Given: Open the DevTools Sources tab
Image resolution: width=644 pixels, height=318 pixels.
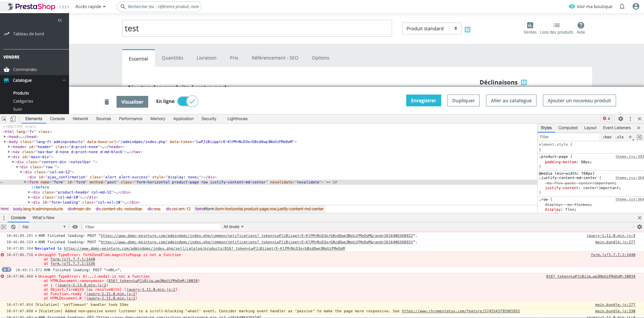Looking at the screenshot, I should [x=103, y=119].
